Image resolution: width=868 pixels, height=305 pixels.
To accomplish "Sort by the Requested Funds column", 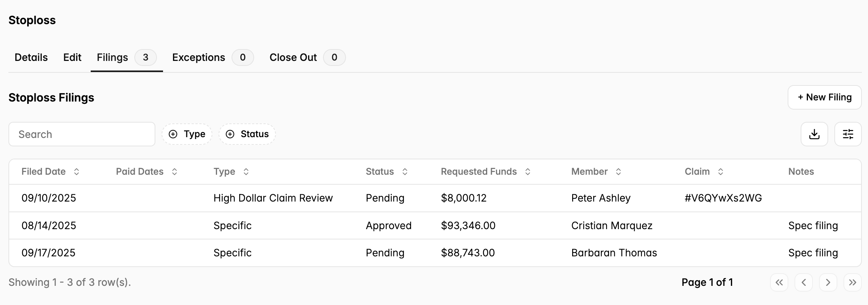I will [486, 172].
